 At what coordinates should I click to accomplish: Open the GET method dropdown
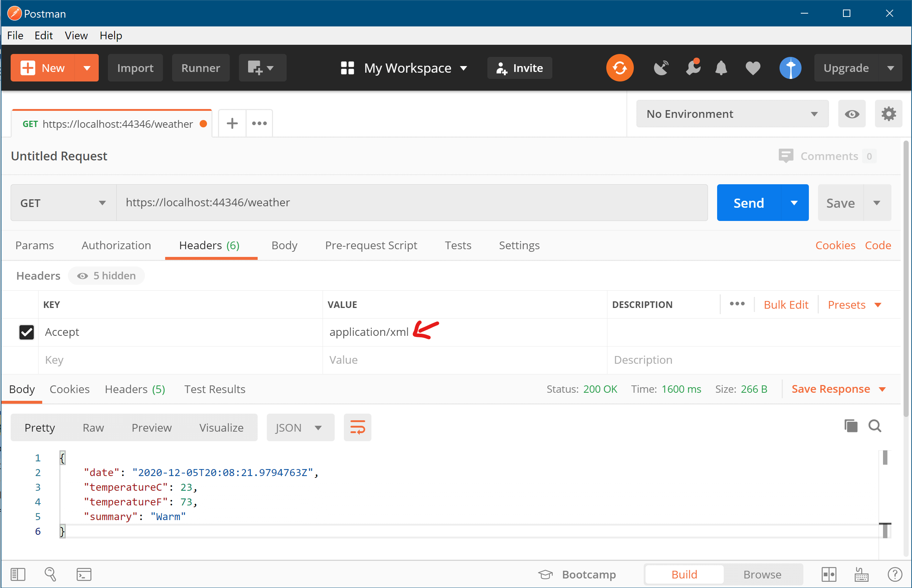63,202
